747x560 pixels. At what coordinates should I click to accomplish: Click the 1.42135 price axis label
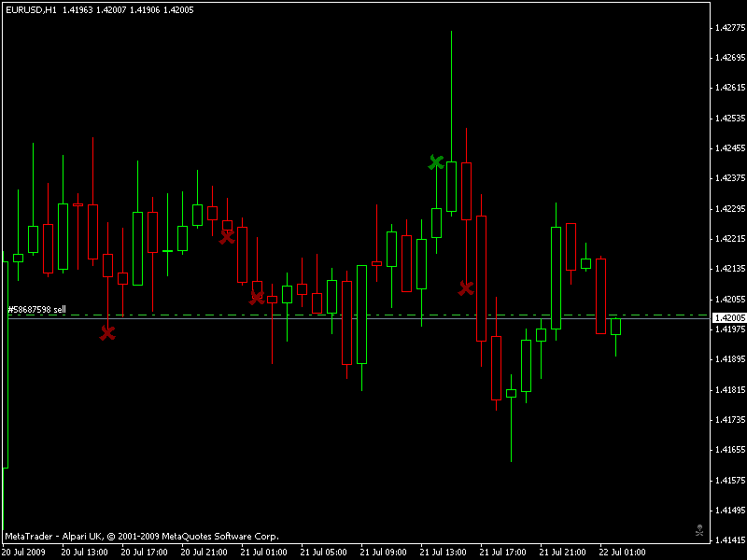click(730, 269)
